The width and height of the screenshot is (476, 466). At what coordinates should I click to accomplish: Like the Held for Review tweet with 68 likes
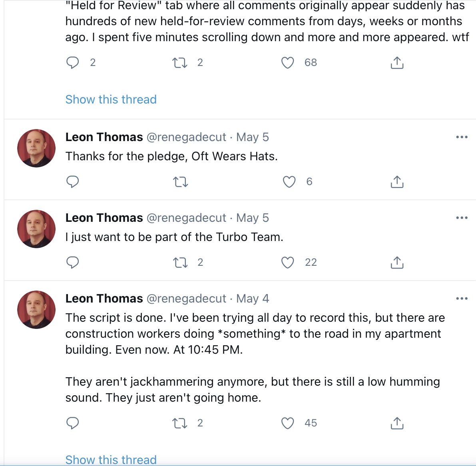coord(287,63)
